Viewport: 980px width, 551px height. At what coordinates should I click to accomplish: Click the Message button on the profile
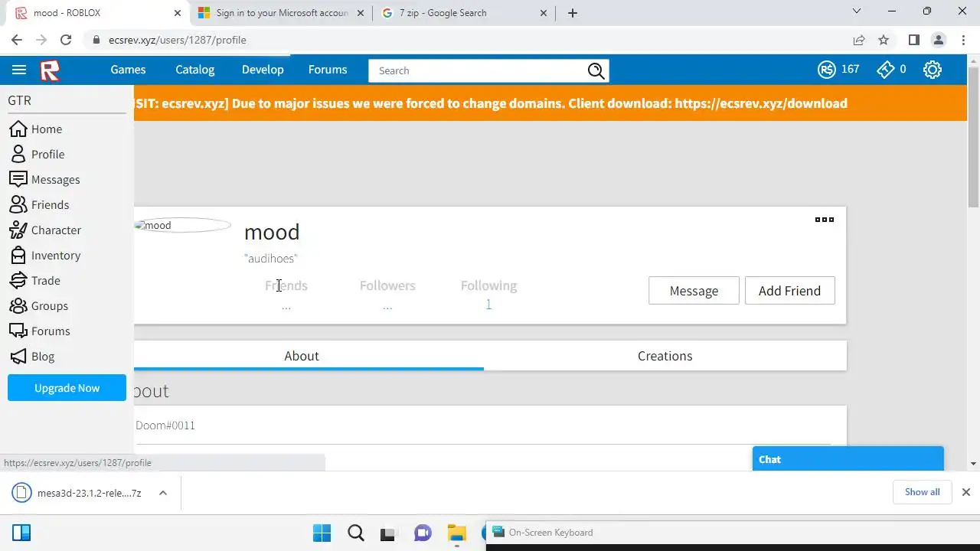coord(694,291)
